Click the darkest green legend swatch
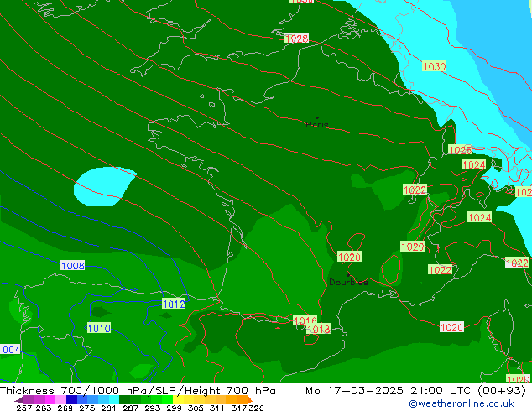 click(124, 400)
